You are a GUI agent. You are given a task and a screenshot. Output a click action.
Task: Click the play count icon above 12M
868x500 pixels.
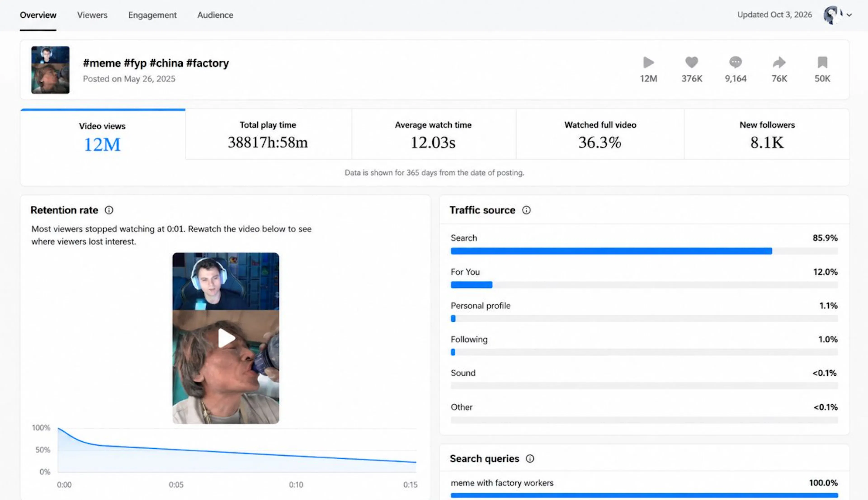[x=648, y=62]
